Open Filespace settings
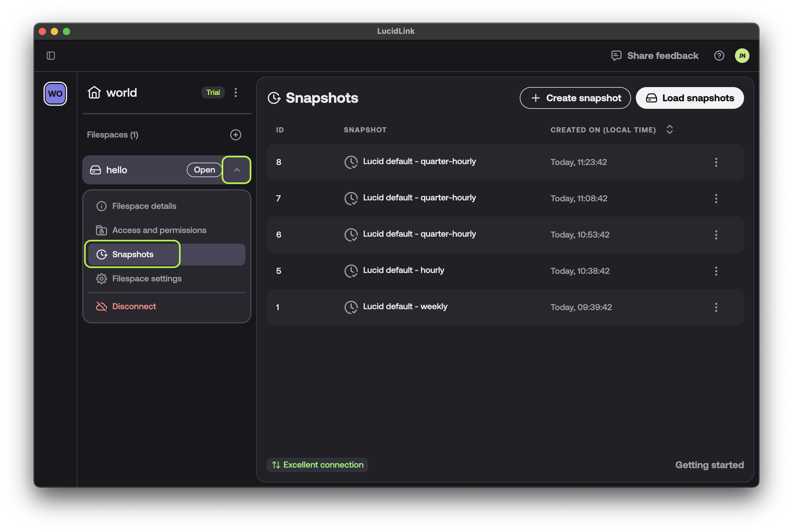 [x=166, y=279]
